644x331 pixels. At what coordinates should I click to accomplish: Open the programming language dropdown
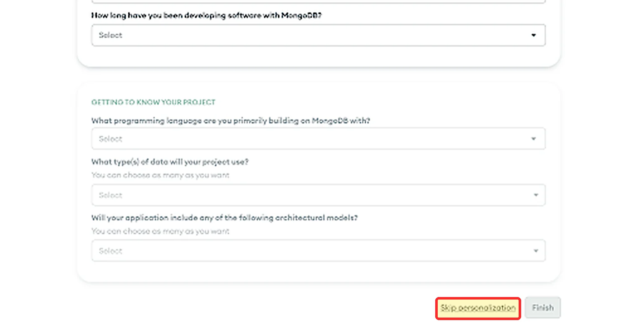click(318, 138)
